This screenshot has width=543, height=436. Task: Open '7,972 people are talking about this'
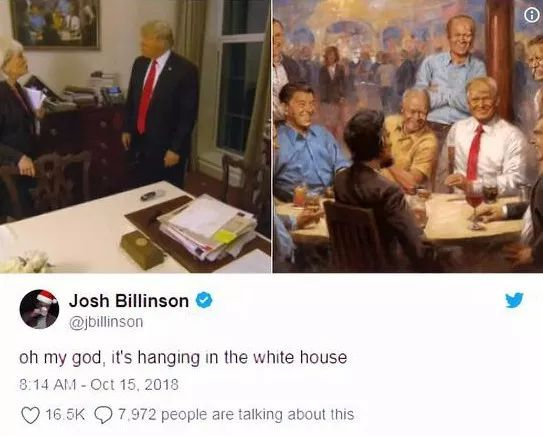[237, 415]
